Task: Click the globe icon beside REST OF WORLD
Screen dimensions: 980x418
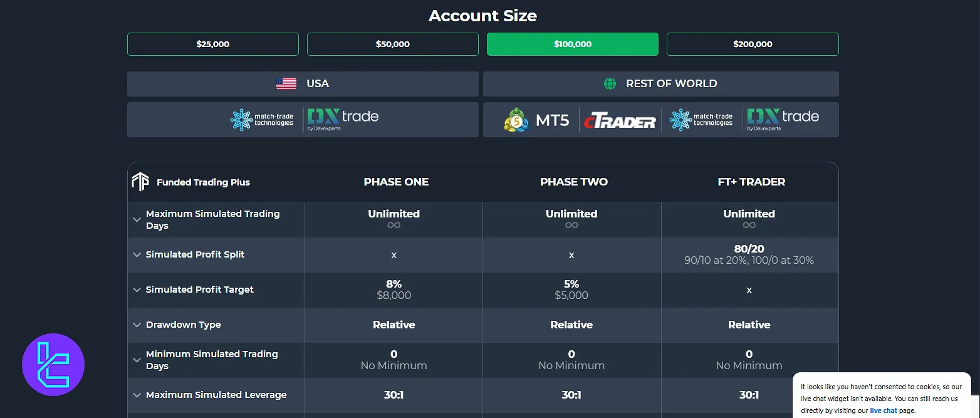Action: coord(609,83)
